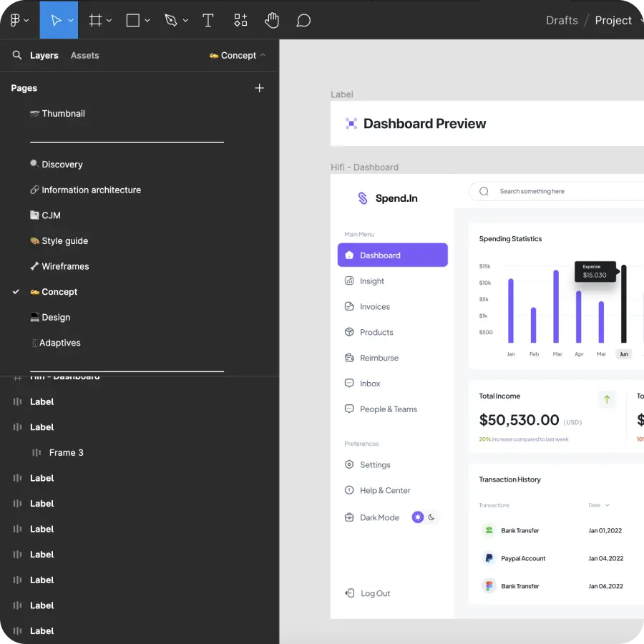Select the Pen tool
Image resolution: width=644 pixels, height=644 pixels.
coord(170,20)
